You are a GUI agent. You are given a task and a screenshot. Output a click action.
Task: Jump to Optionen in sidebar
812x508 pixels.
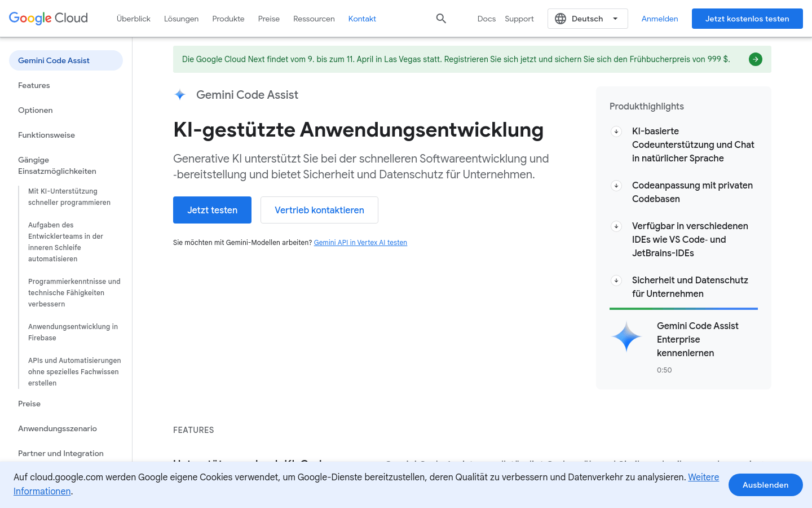coord(36,110)
